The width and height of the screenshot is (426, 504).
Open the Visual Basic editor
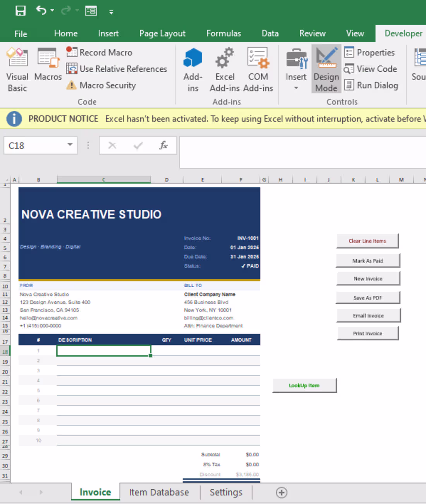17,70
